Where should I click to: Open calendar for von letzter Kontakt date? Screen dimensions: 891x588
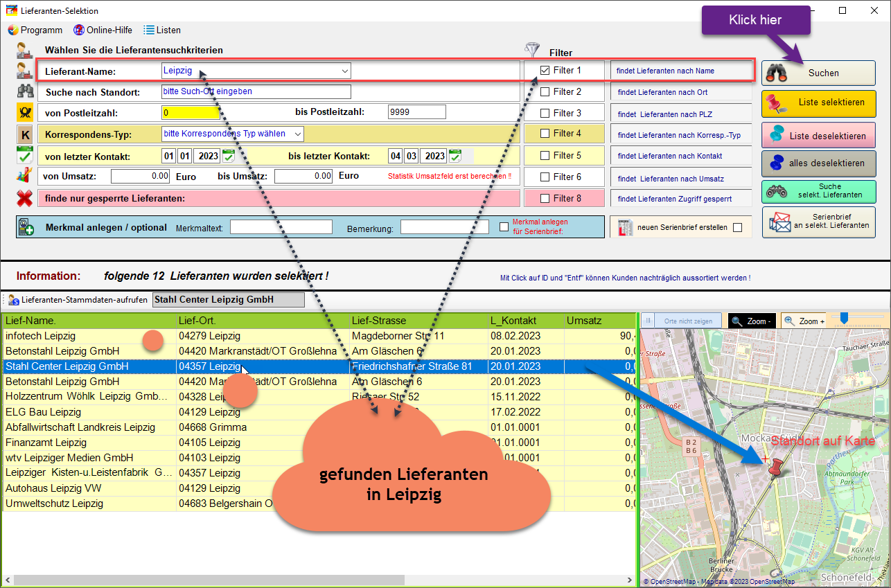228,156
